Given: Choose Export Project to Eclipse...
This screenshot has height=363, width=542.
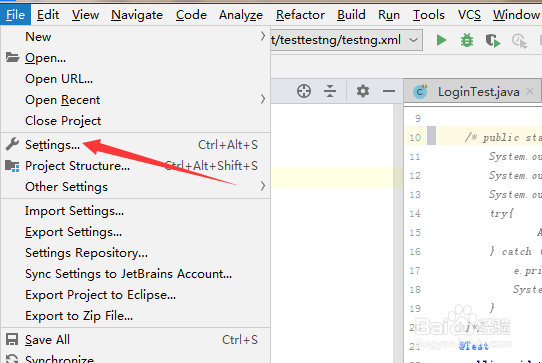Looking at the screenshot, I should coord(136,295).
